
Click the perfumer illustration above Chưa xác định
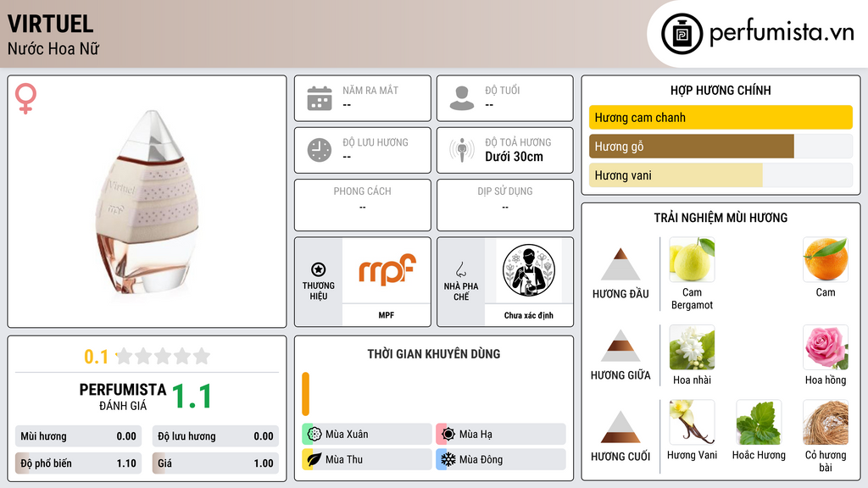coord(529,270)
